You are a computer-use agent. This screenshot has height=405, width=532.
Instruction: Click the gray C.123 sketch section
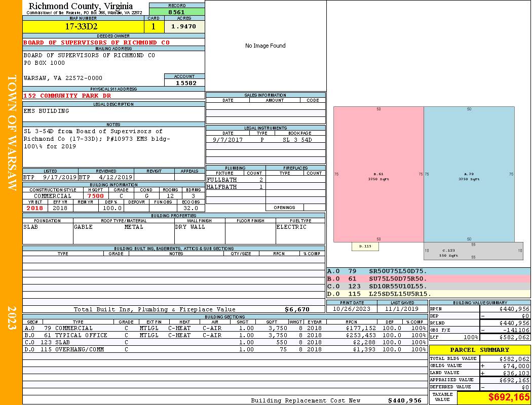pyautogui.click(x=473, y=251)
